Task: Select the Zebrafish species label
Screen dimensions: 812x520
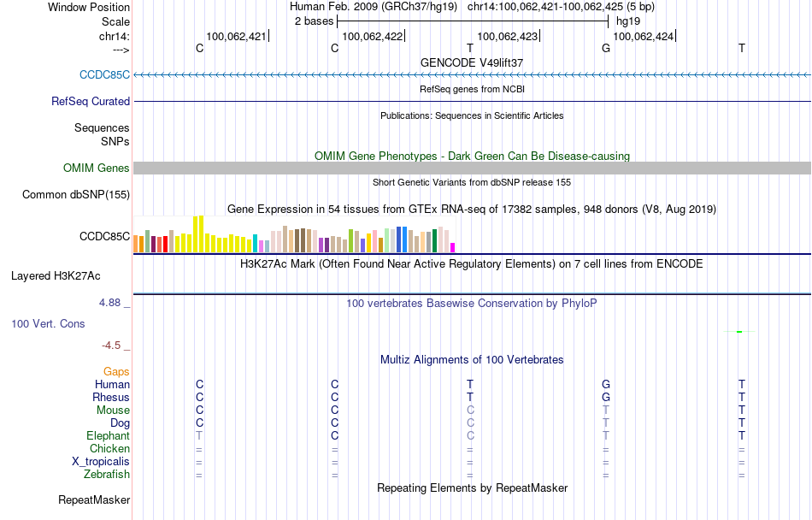Action: click(x=107, y=474)
